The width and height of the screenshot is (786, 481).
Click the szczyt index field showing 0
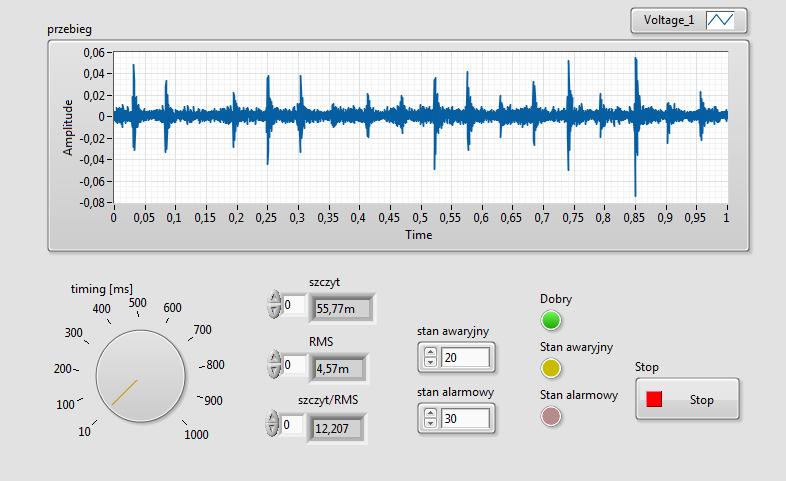pos(293,305)
